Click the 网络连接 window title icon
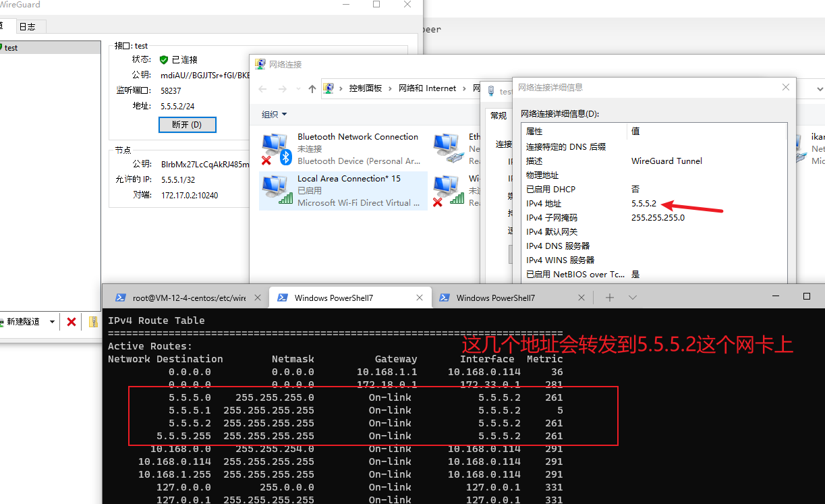 click(x=260, y=65)
